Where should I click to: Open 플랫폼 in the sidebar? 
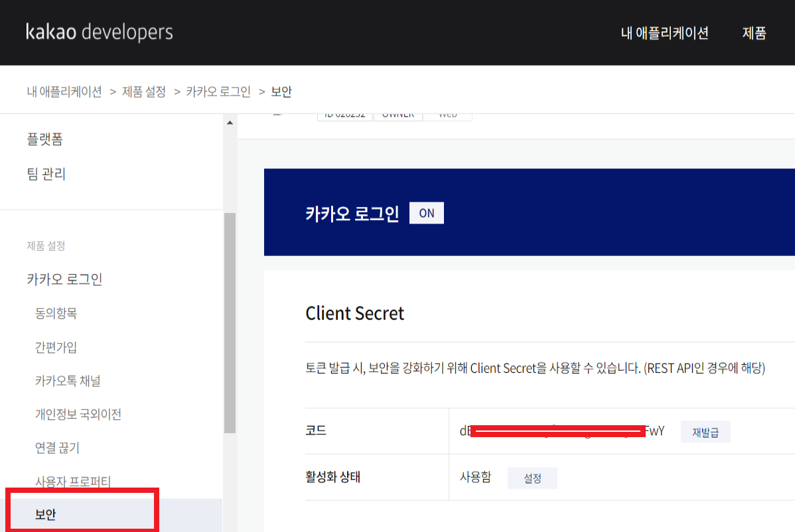pyautogui.click(x=44, y=139)
